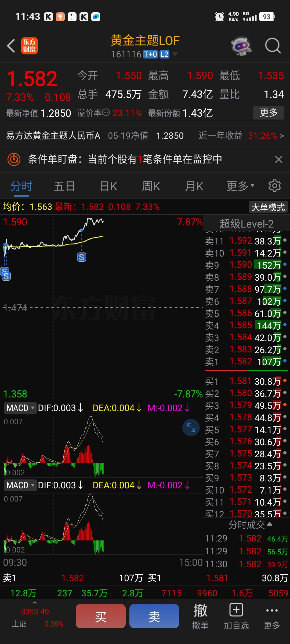Dismiss the 条件单盯盘 notice
290x644 pixels.
279,159
